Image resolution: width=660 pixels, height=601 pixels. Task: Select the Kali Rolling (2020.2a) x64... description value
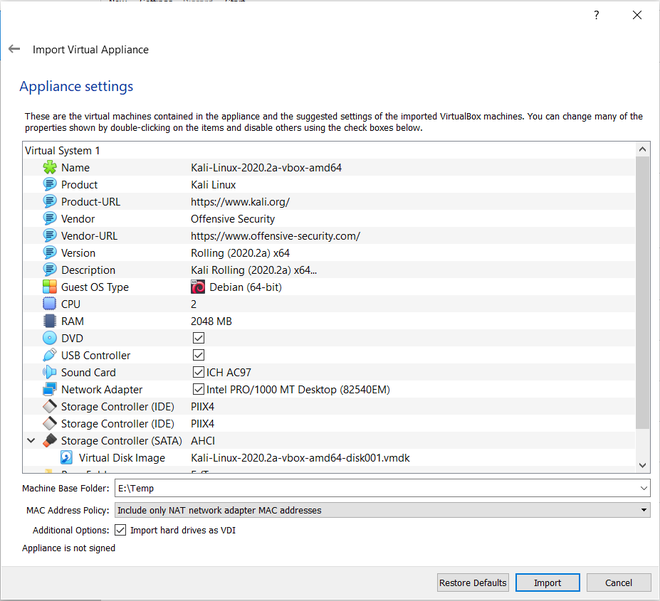coord(254,270)
